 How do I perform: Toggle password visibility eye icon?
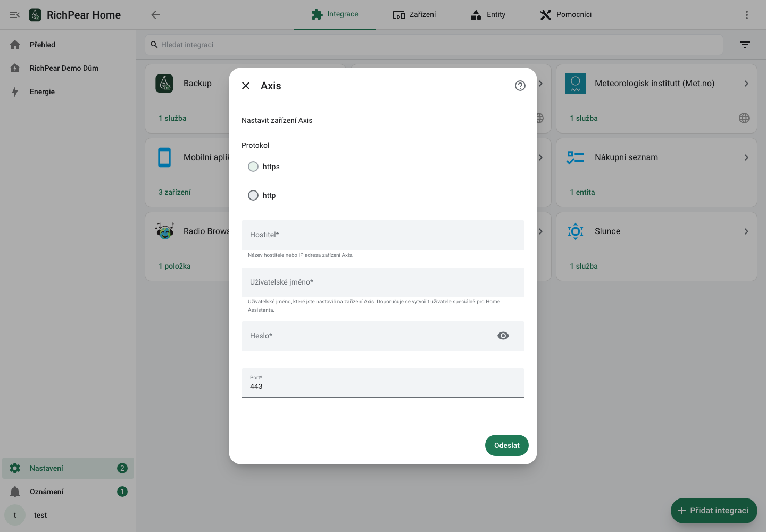point(503,336)
